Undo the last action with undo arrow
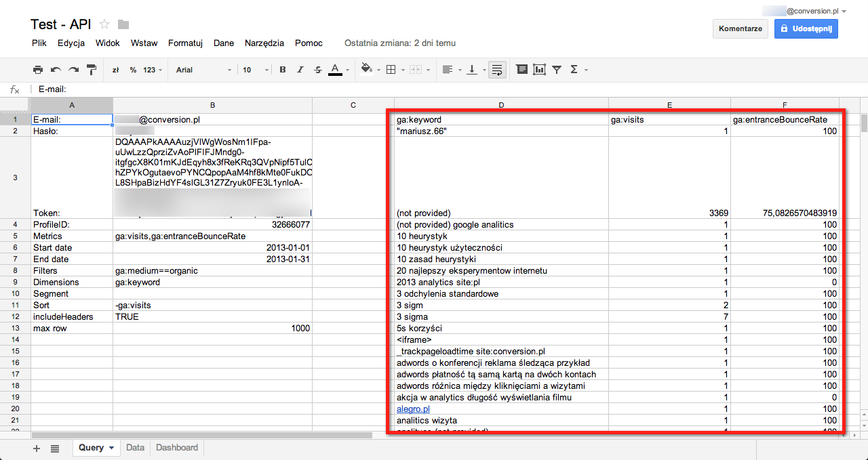Screen dimensions: 868x460 tap(56, 70)
